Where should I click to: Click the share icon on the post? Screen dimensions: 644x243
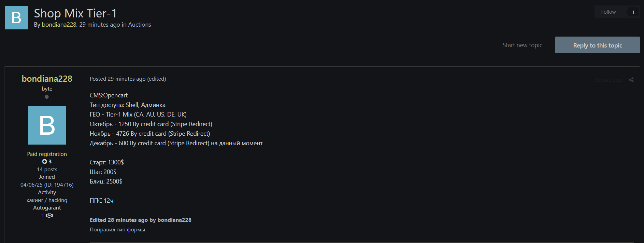631,80
